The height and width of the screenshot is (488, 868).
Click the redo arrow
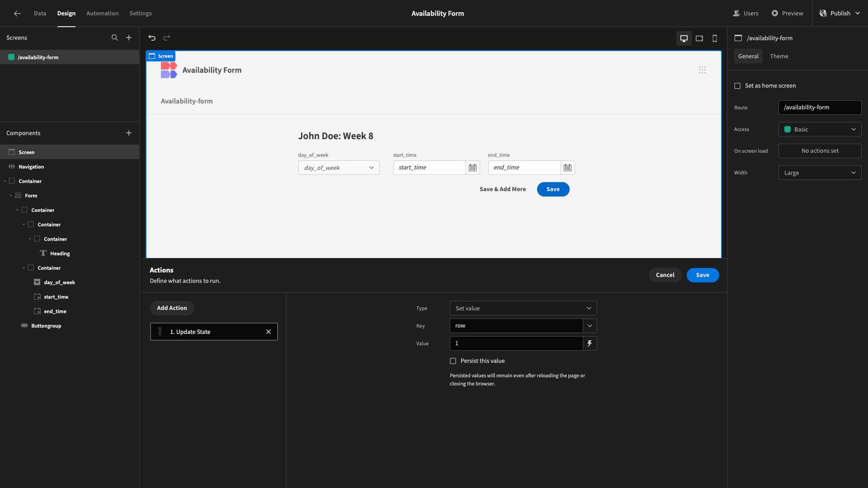(x=167, y=38)
